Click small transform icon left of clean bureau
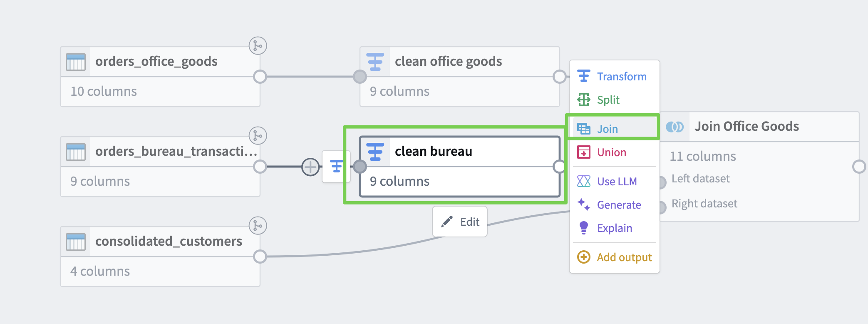 336,167
